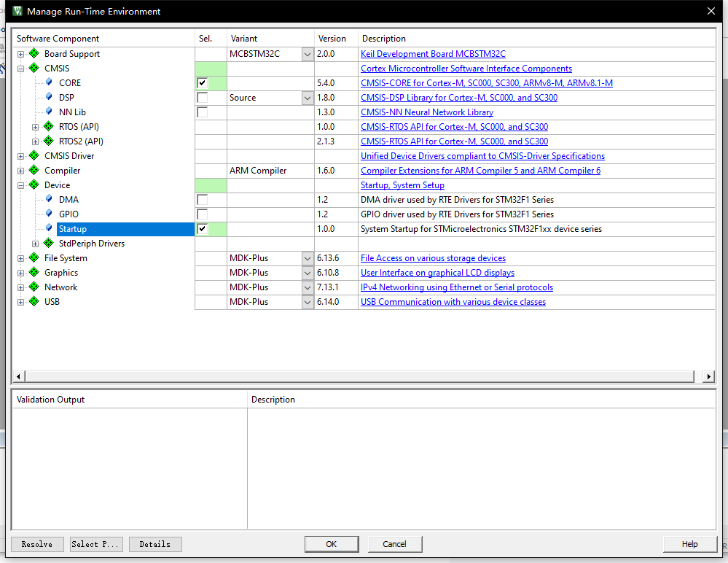Viewport: 728px width, 563px height.
Task: Click the File System green diamond icon
Action: (34, 257)
